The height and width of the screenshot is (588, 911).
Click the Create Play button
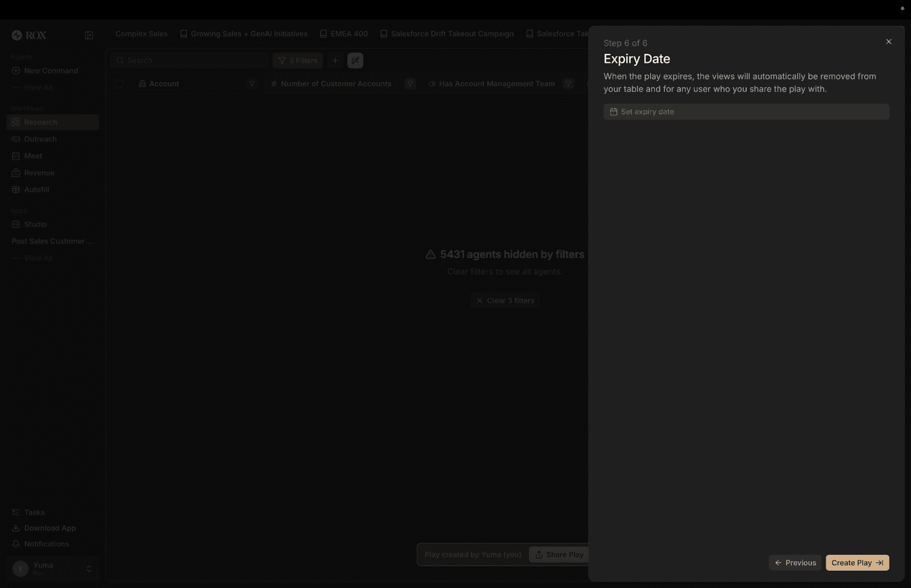coord(856,563)
